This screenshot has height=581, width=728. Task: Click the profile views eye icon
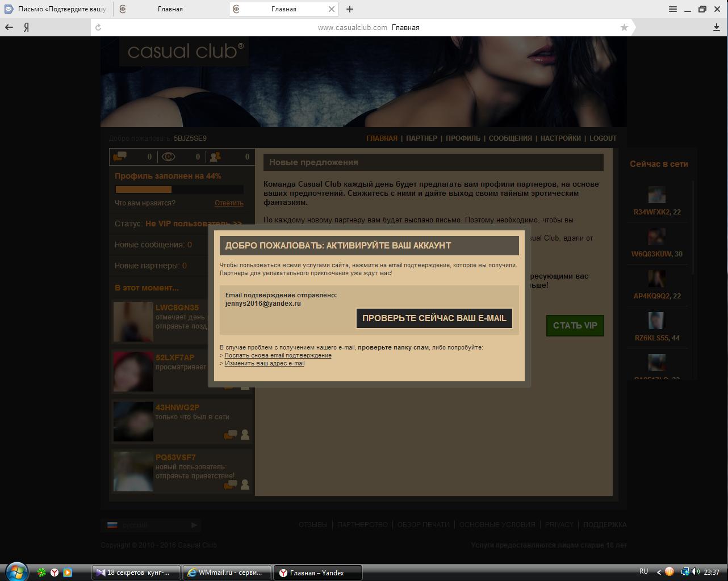pos(169,157)
